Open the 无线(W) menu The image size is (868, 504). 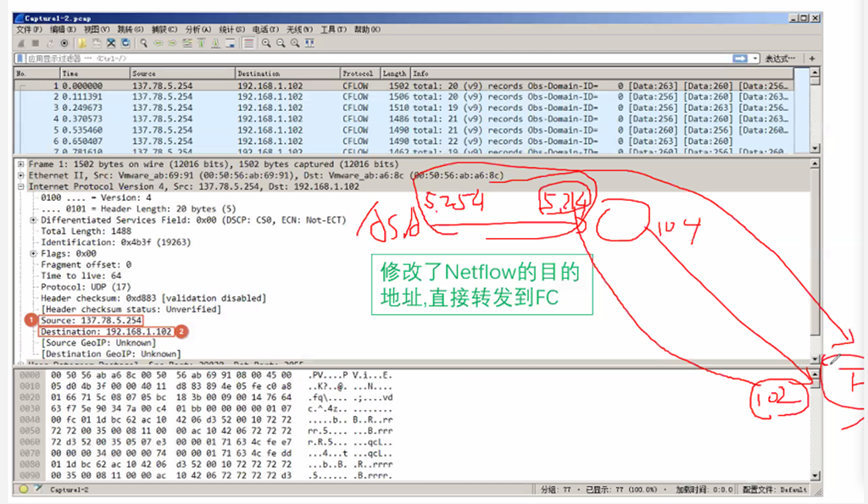tap(299, 30)
